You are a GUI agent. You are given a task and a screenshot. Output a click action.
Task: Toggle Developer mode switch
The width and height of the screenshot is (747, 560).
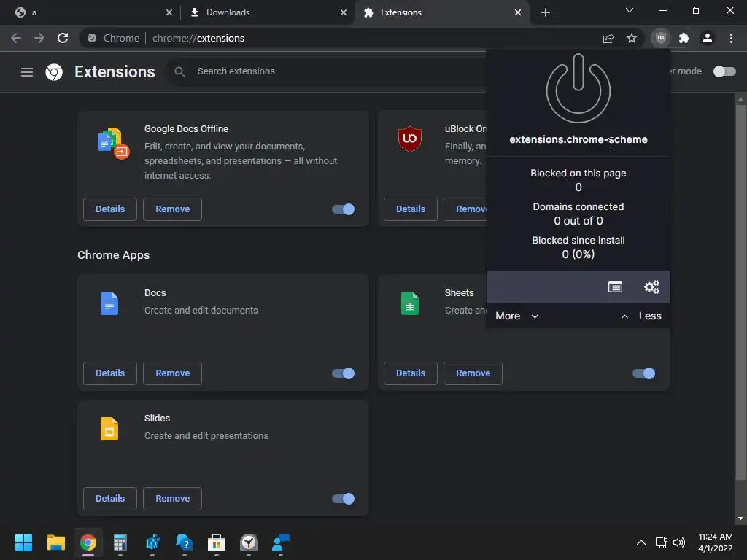[724, 71]
